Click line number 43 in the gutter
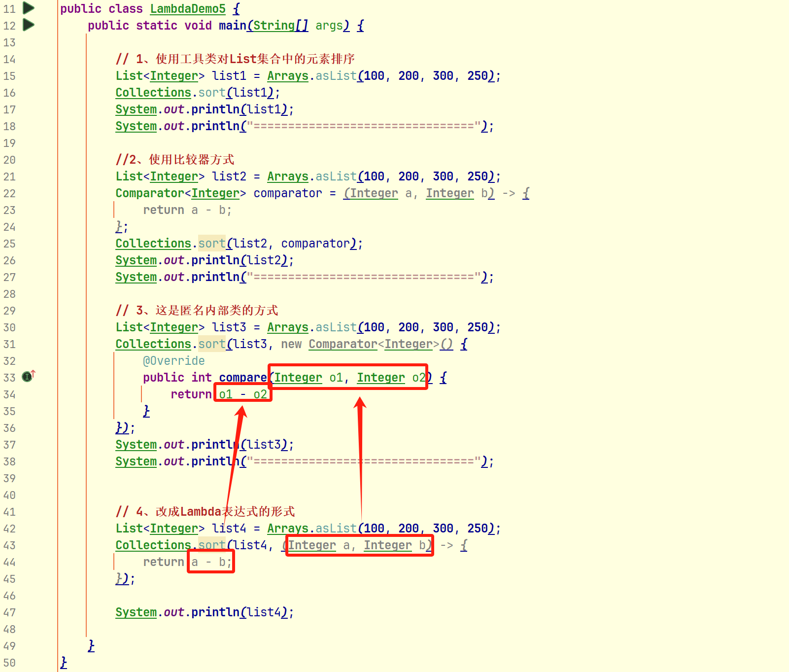The height and width of the screenshot is (672, 789). [9, 545]
